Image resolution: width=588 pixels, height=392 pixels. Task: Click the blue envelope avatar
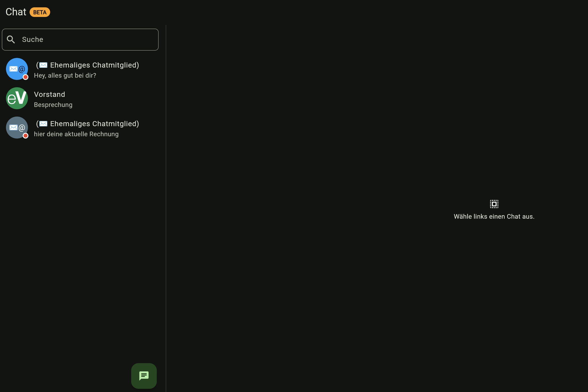(16, 69)
